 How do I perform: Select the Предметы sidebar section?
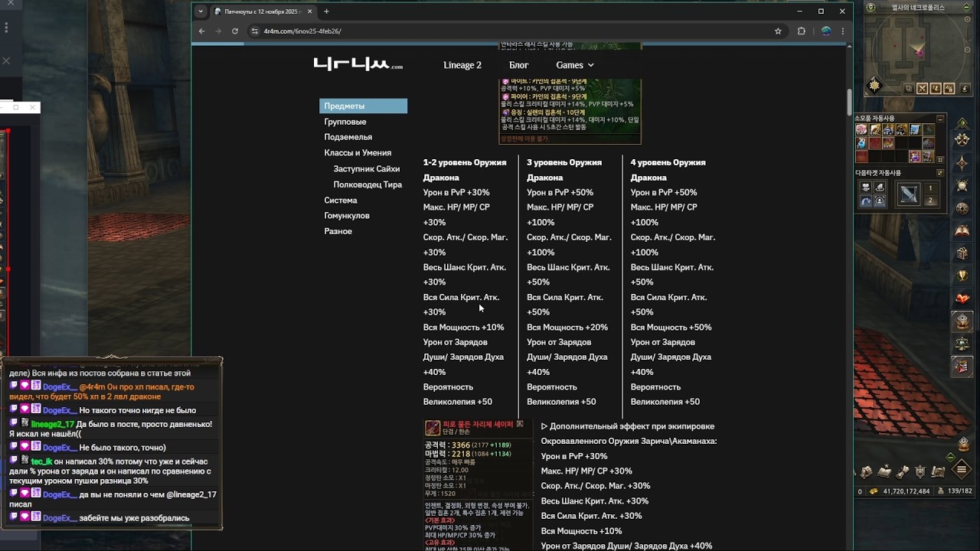click(x=363, y=106)
